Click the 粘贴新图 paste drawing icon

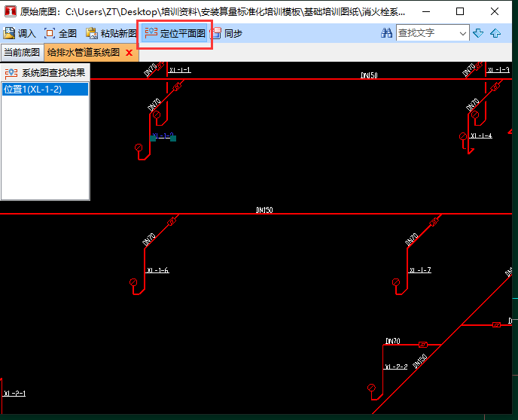pyautogui.click(x=91, y=33)
